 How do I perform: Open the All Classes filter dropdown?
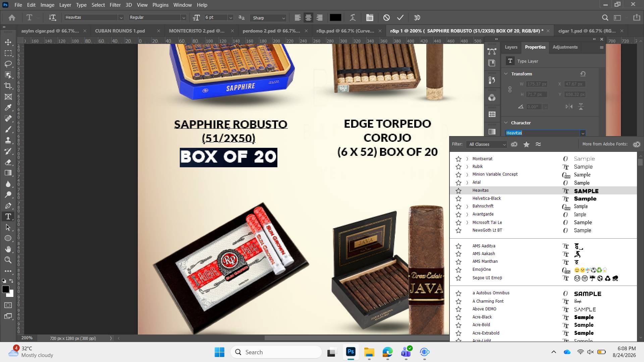(487, 144)
